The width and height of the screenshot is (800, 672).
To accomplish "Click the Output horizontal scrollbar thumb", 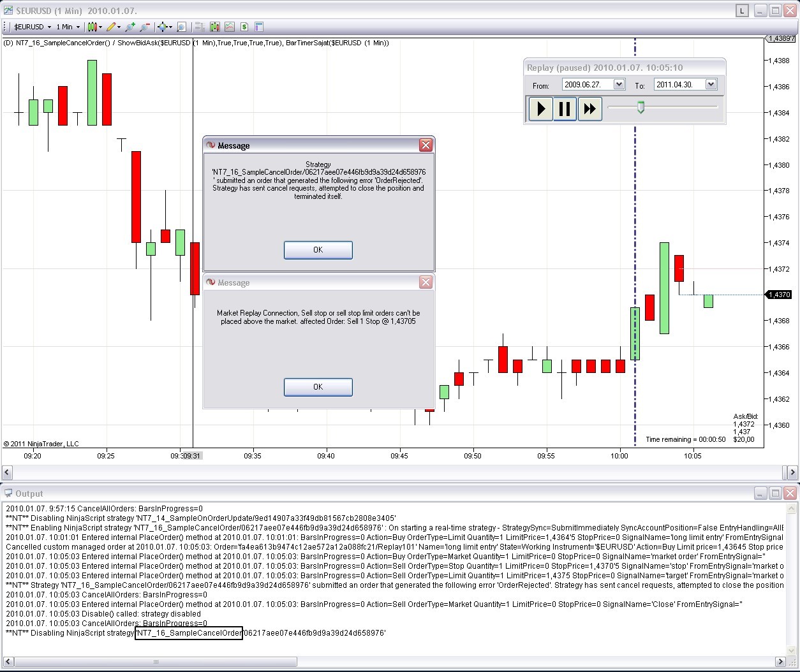I will click(x=156, y=662).
